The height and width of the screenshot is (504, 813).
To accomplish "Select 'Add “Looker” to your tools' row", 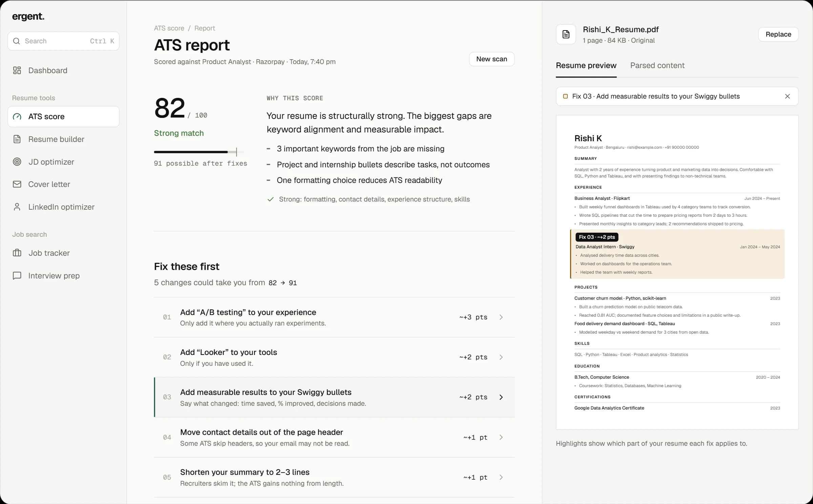I will click(334, 357).
